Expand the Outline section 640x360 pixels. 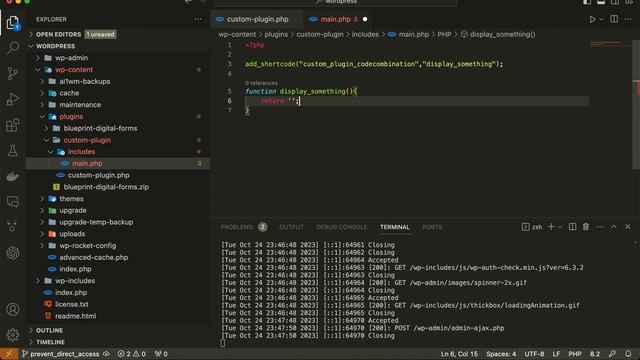[x=31, y=330]
